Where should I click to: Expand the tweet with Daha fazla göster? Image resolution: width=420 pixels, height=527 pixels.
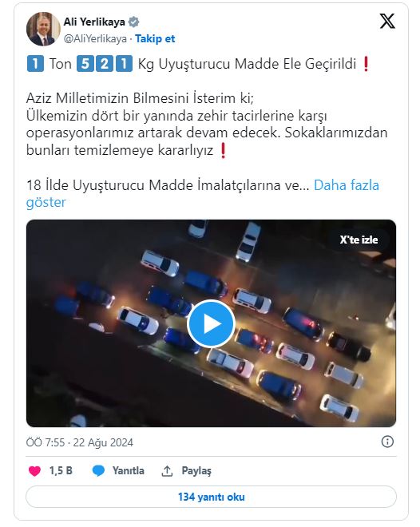point(203,193)
